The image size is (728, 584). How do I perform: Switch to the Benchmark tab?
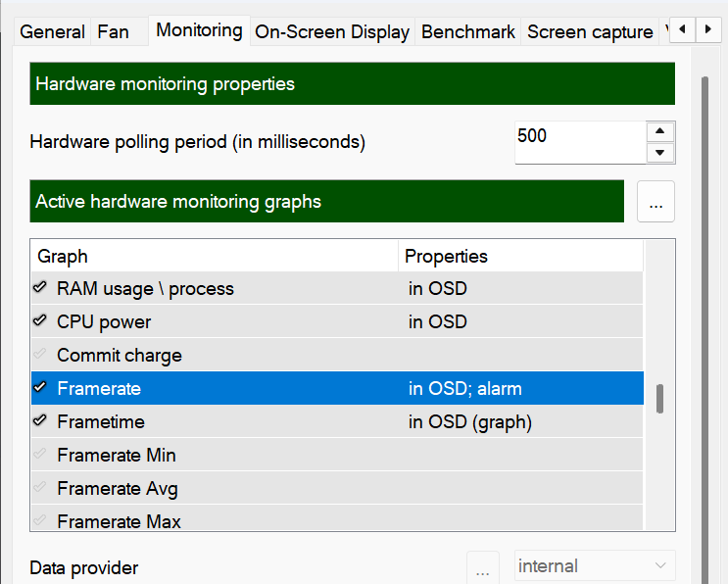point(468,31)
